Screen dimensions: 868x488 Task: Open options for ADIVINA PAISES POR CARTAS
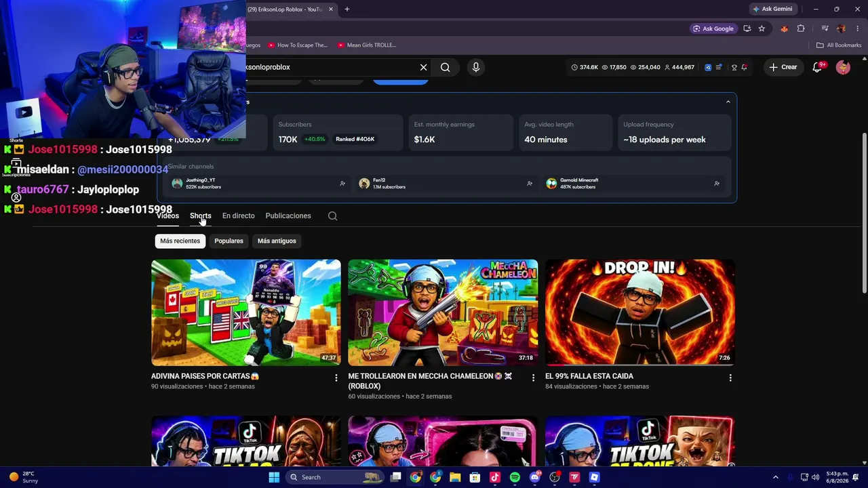pyautogui.click(x=336, y=378)
